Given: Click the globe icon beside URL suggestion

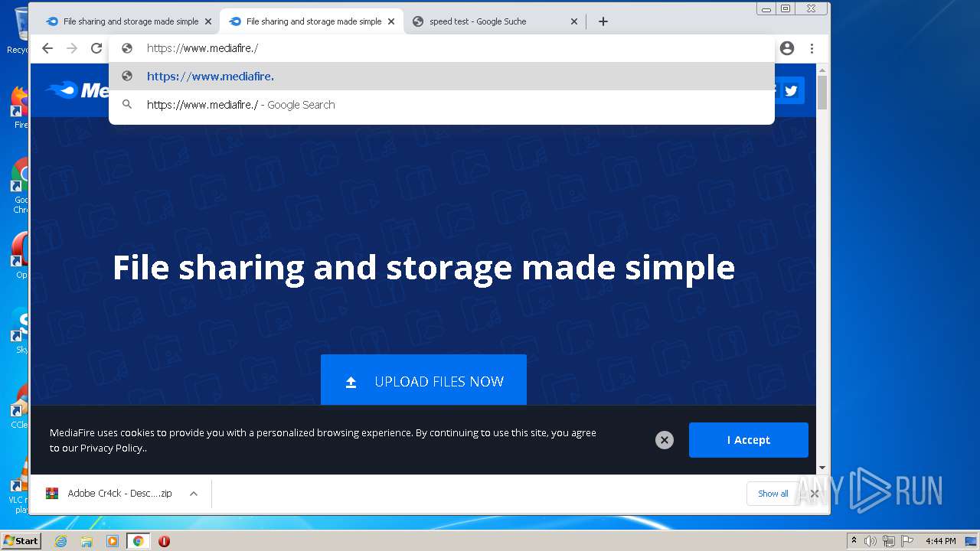Looking at the screenshot, I should (127, 77).
